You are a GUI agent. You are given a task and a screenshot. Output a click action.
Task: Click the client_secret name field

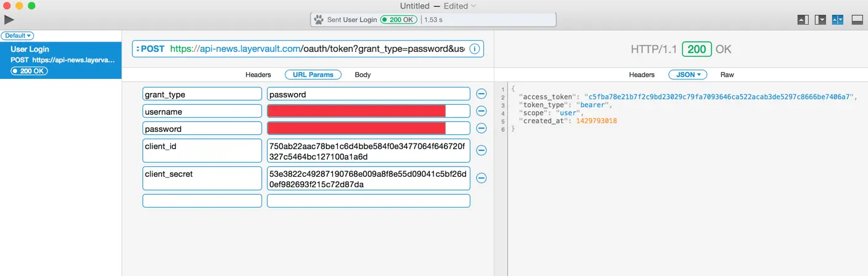pyautogui.click(x=202, y=178)
